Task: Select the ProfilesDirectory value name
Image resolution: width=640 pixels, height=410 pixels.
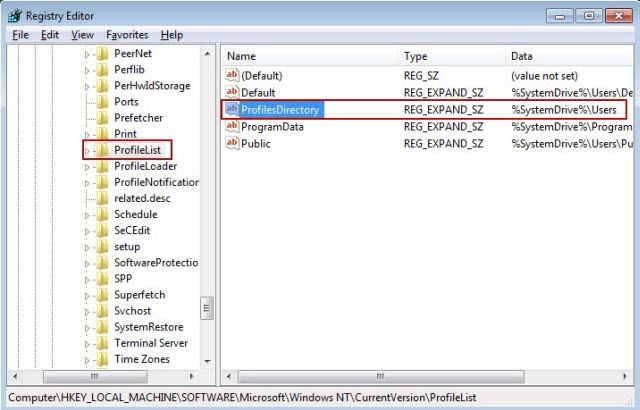Action: coord(280,110)
